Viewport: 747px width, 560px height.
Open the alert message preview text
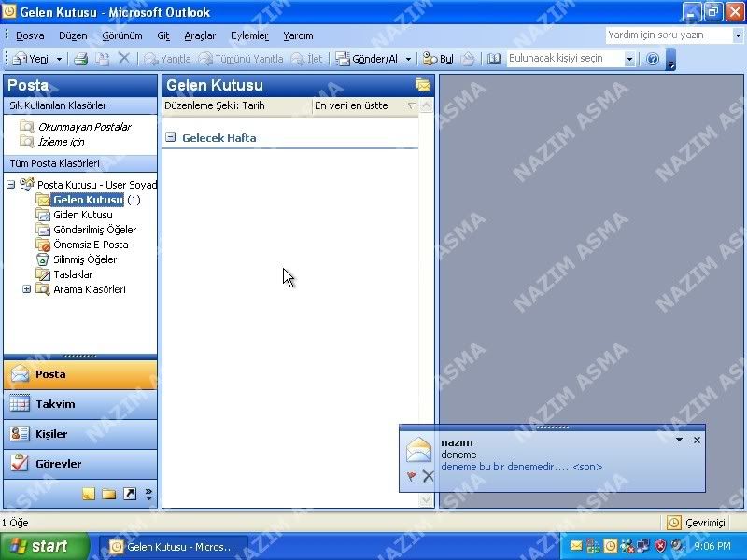click(x=522, y=468)
